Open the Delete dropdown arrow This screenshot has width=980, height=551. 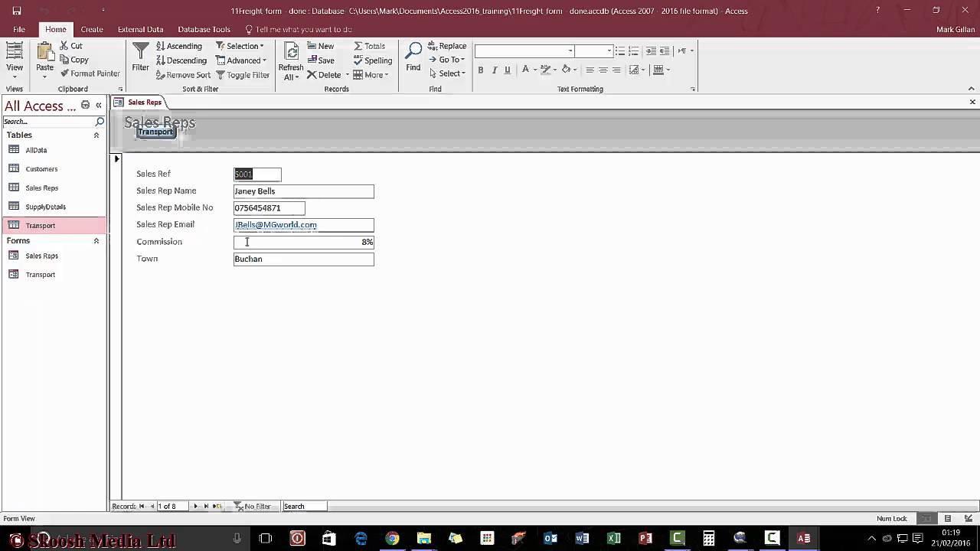tap(348, 75)
